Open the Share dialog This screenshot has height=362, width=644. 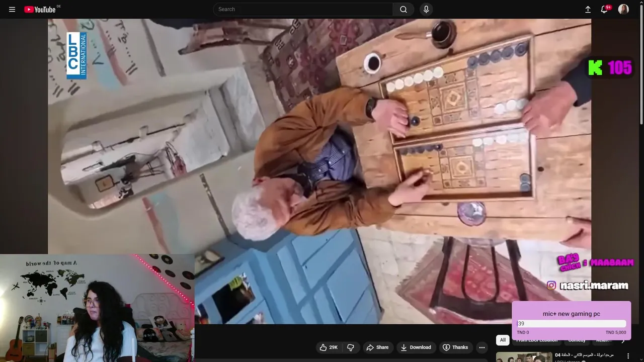[x=377, y=347]
